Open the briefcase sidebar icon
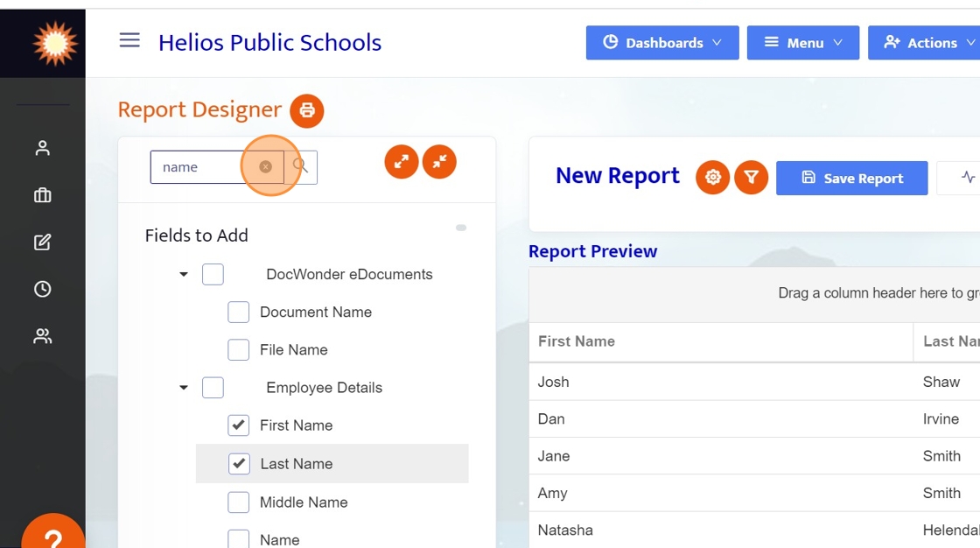 (x=43, y=195)
